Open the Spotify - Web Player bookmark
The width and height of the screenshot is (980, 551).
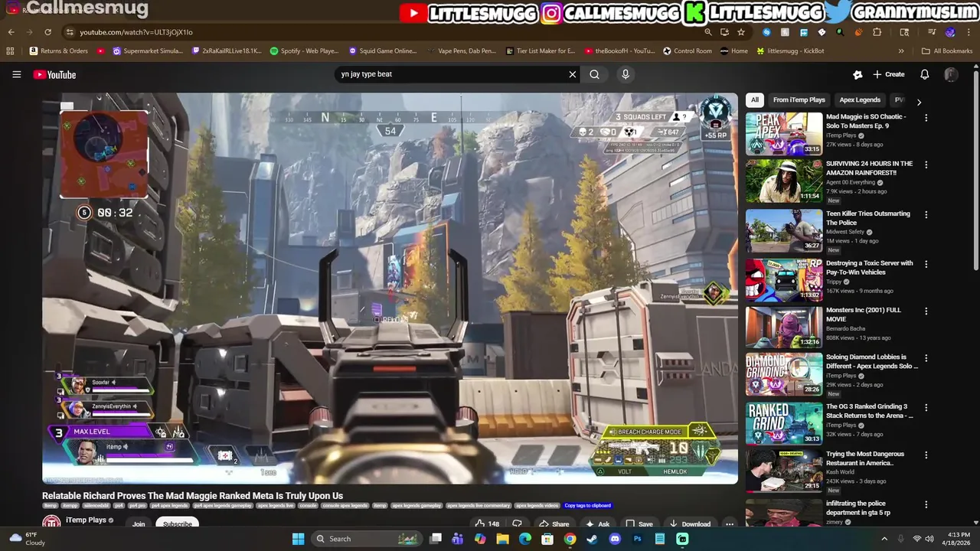(304, 51)
